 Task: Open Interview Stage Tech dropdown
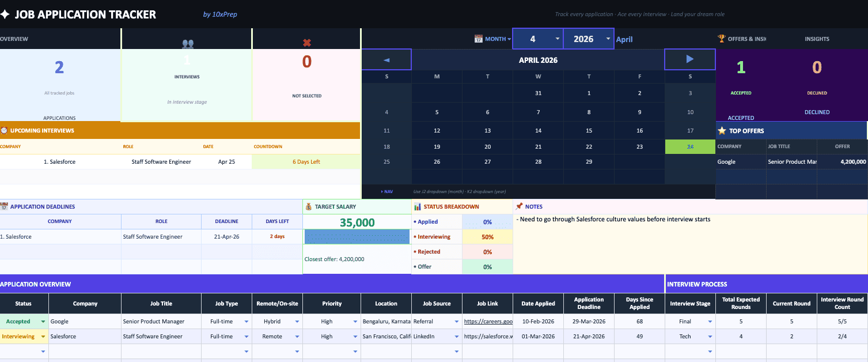tap(710, 337)
